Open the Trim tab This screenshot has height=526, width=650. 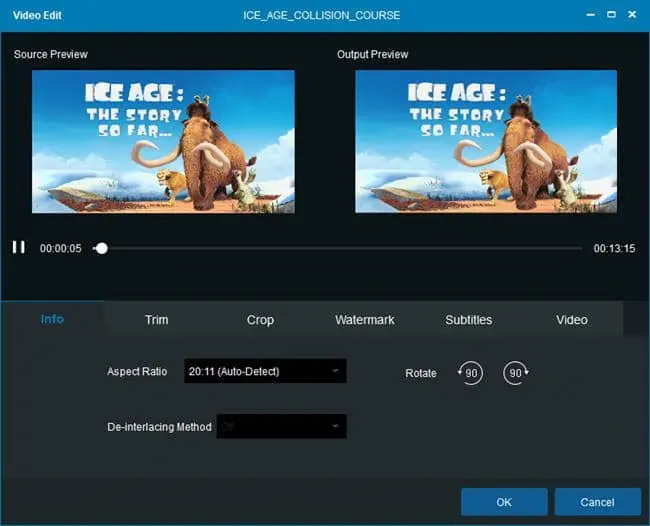tap(156, 320)
